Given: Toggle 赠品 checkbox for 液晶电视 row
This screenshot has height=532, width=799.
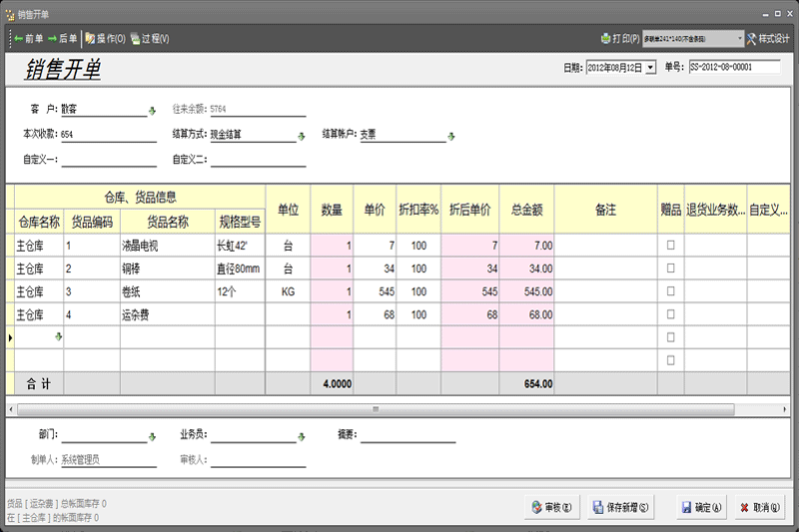Looking at the screenshot, I should coord(670,246).
